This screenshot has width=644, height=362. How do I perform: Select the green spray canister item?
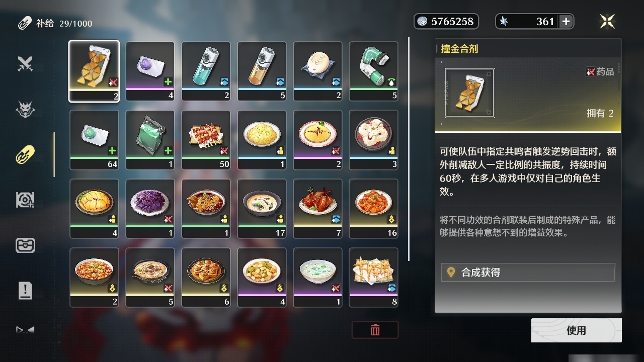(373, 71)
